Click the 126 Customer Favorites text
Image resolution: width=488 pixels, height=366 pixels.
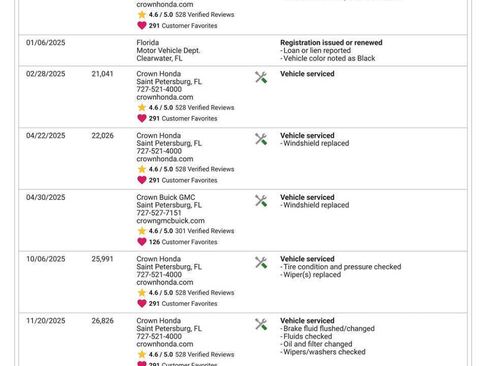183,242
